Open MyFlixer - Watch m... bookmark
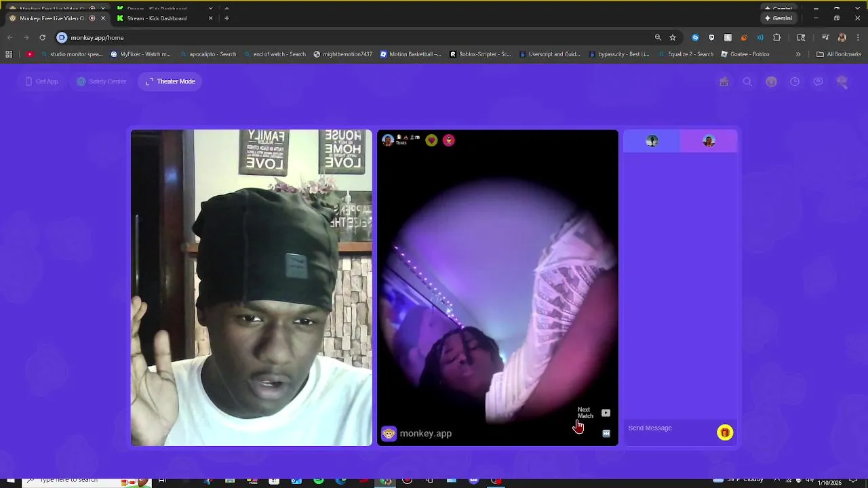The image size is (868, 488). pos(140,54)
